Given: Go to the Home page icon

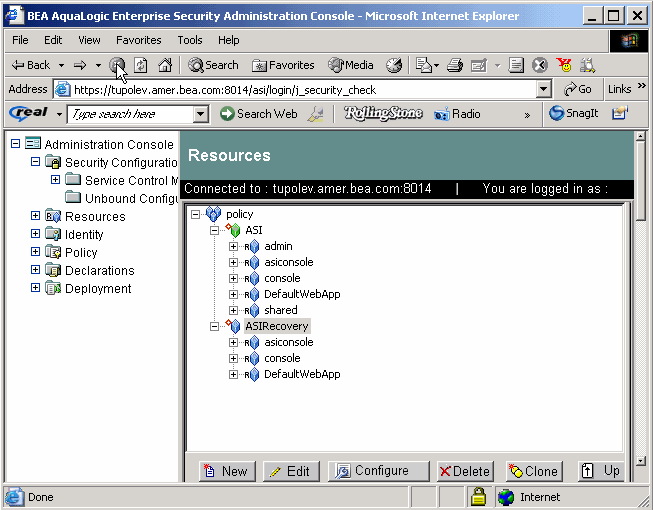Looking at the screenshot, I should (165, 65).
